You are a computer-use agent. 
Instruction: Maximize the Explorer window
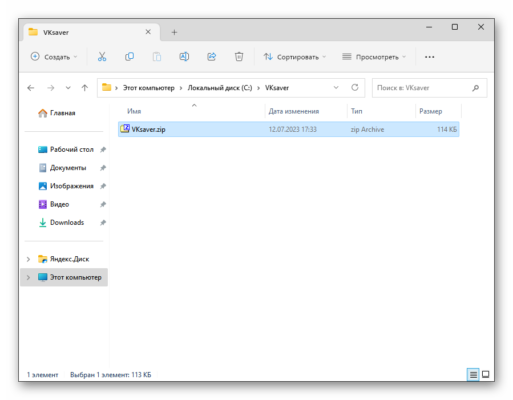455,27
